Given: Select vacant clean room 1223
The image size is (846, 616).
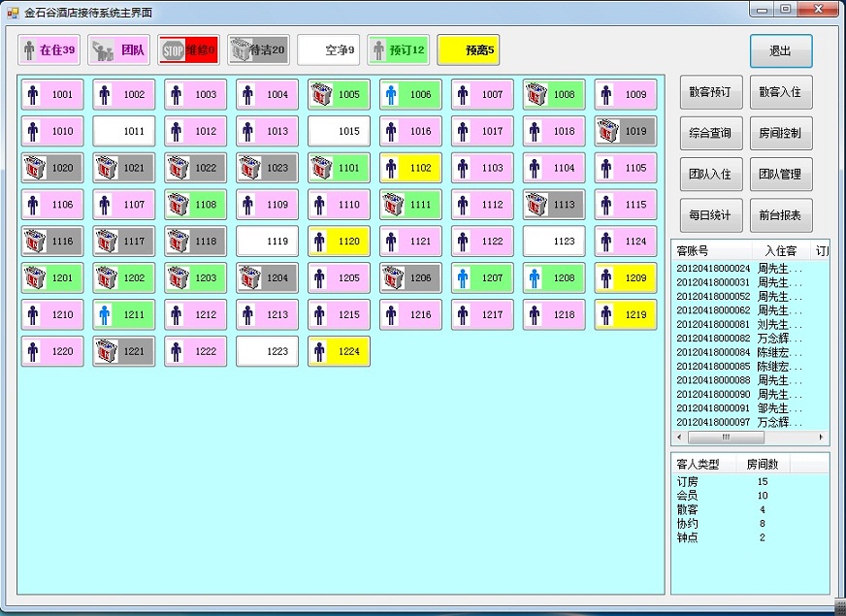Looking at the screenshot, I should coord(267,351).
